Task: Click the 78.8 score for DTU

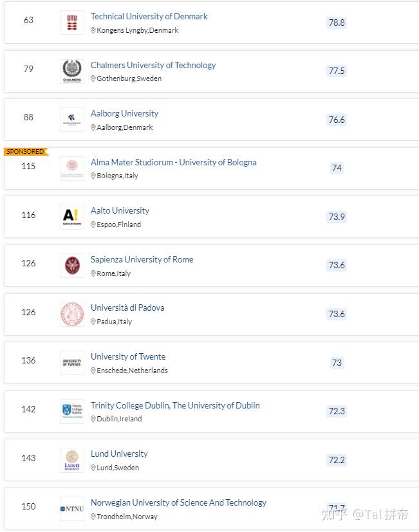Action: tap(337, 23)
